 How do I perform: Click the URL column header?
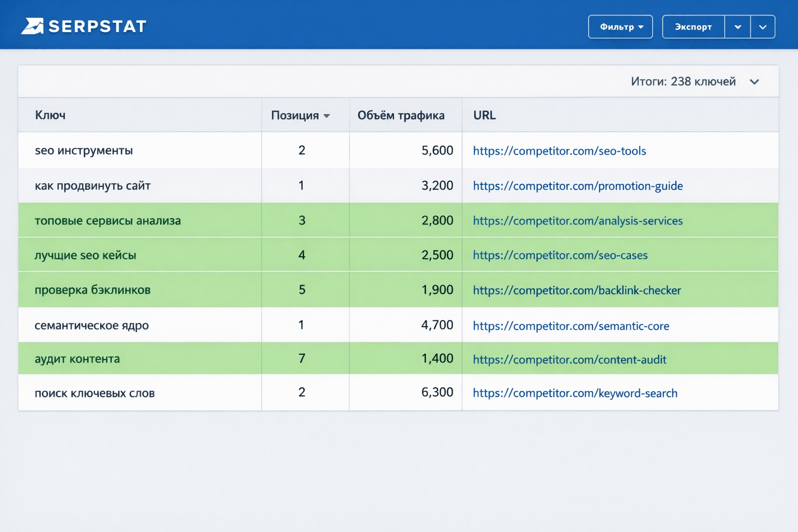[484, 115]
